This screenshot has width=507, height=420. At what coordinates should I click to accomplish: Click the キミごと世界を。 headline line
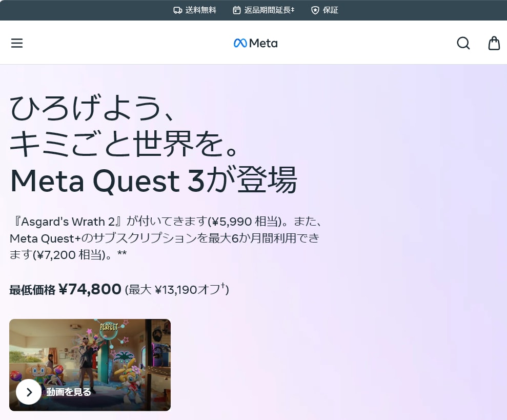[124, 144]
